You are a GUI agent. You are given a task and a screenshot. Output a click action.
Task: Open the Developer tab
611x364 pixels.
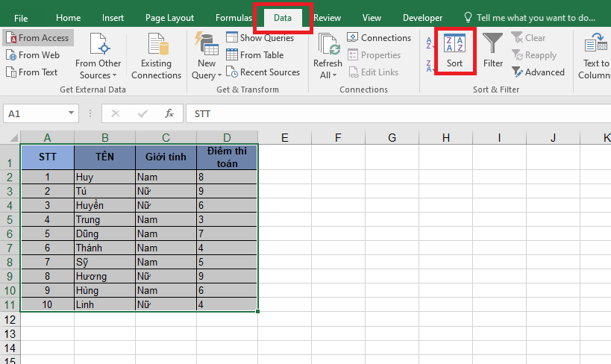tap(422, 18)
